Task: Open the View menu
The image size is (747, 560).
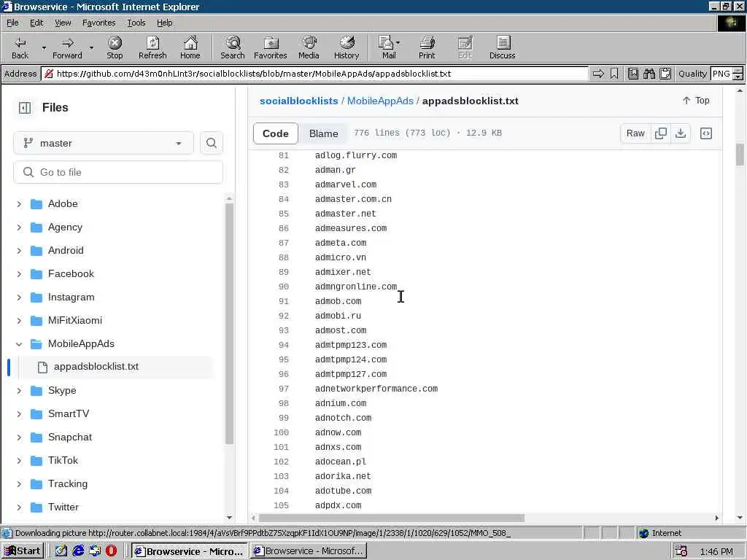Action: click(x=63, y=23)
